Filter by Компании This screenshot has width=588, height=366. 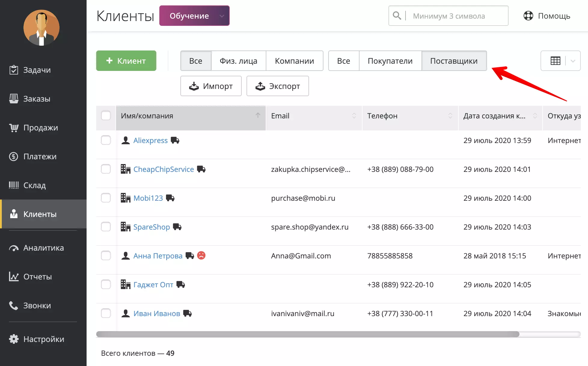(294, 61)
